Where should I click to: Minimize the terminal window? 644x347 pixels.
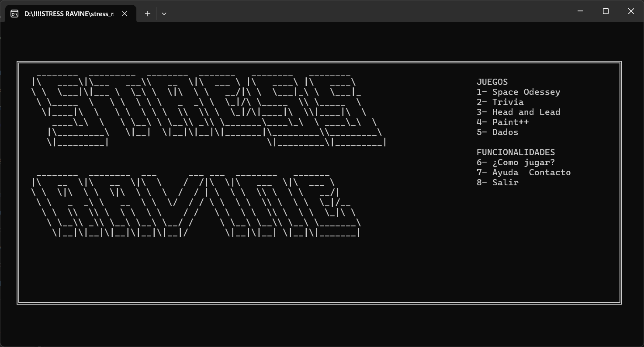[x=581, y=11]
